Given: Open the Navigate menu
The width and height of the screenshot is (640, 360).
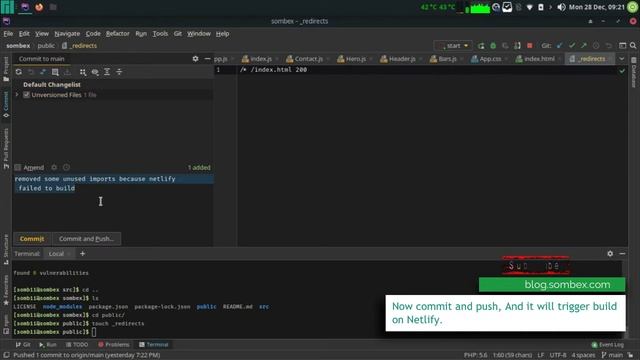Looking at the screenshot, I should [67, 33].
